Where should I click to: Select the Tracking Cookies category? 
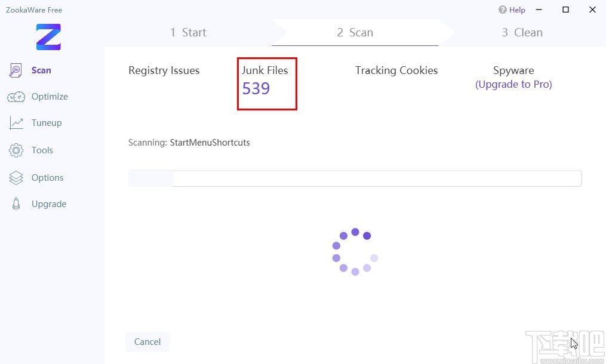tap(396, 70)
